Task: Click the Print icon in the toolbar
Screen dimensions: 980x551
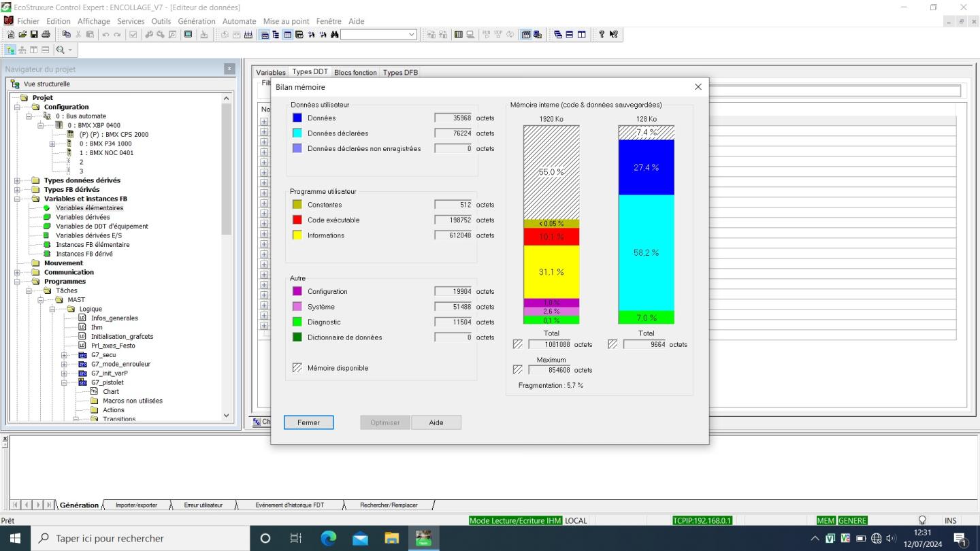Action: click(46, 35)
